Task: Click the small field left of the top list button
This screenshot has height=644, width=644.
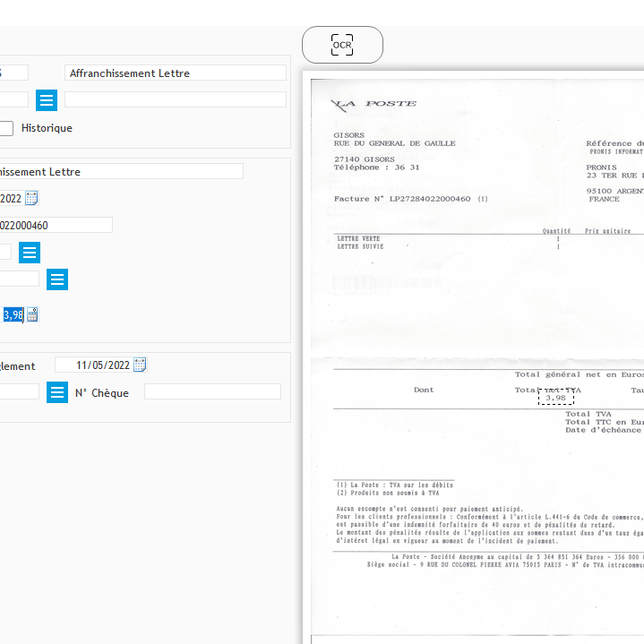Action: pos(13,99)
